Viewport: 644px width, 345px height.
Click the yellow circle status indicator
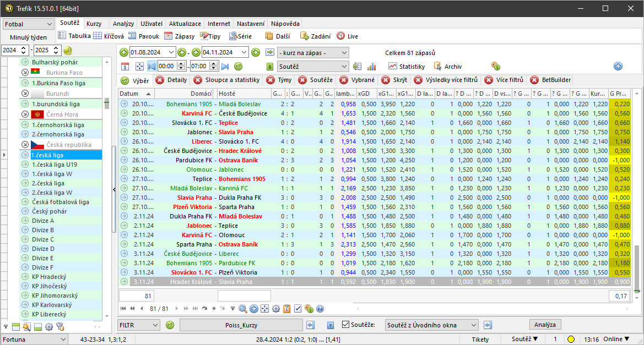click(x=571, y=339)
